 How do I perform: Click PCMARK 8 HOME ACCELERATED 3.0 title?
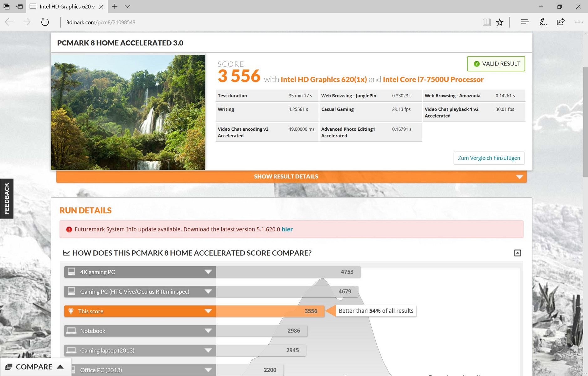click(x=120, y=43)
